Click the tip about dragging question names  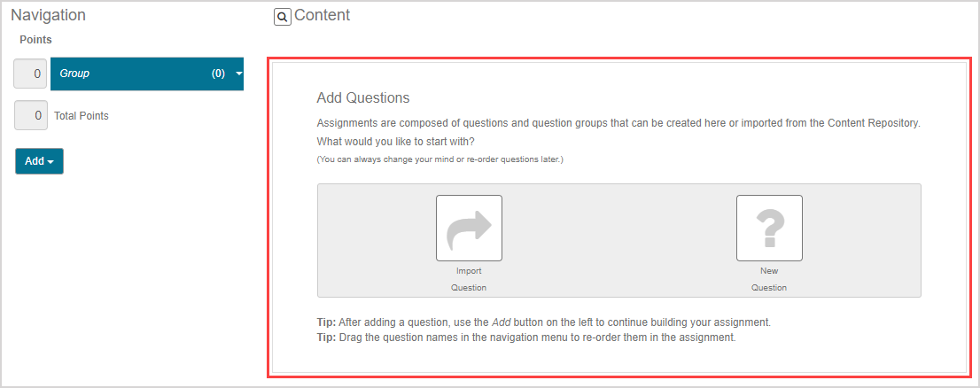click(526, 338)
